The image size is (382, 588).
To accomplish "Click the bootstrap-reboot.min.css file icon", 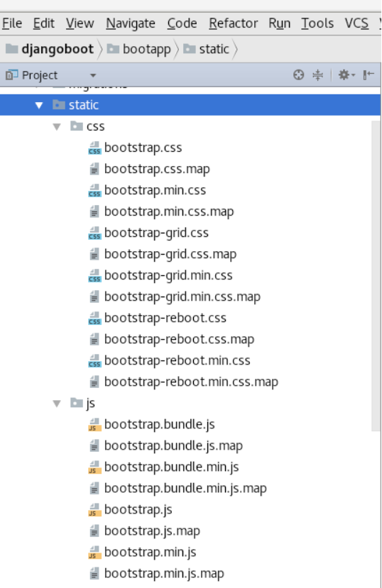I will [94, 361].
